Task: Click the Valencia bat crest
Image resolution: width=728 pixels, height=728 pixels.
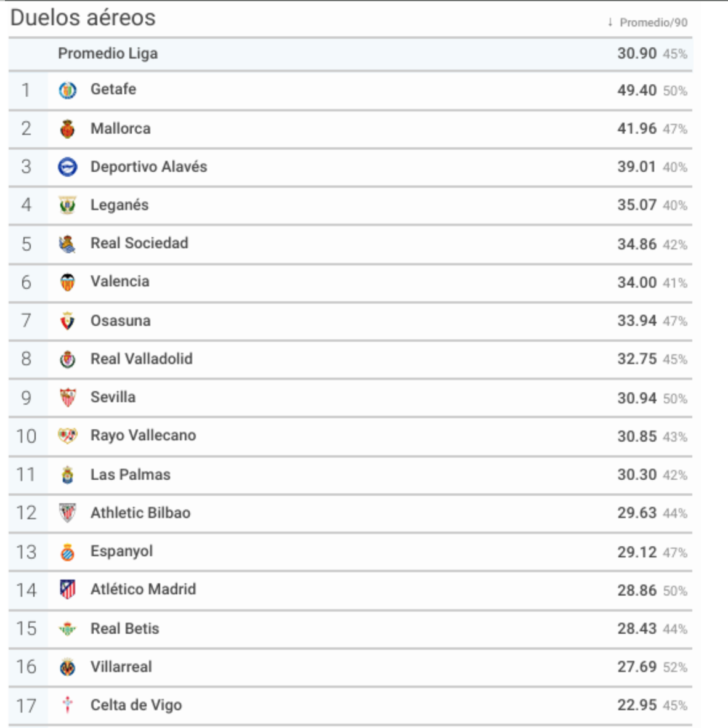Action: pos(67,282)
